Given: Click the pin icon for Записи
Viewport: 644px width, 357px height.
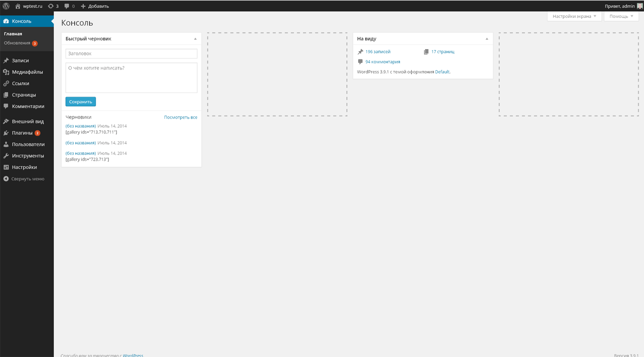Looking at the screenshot, I should [x=6, y=60].
